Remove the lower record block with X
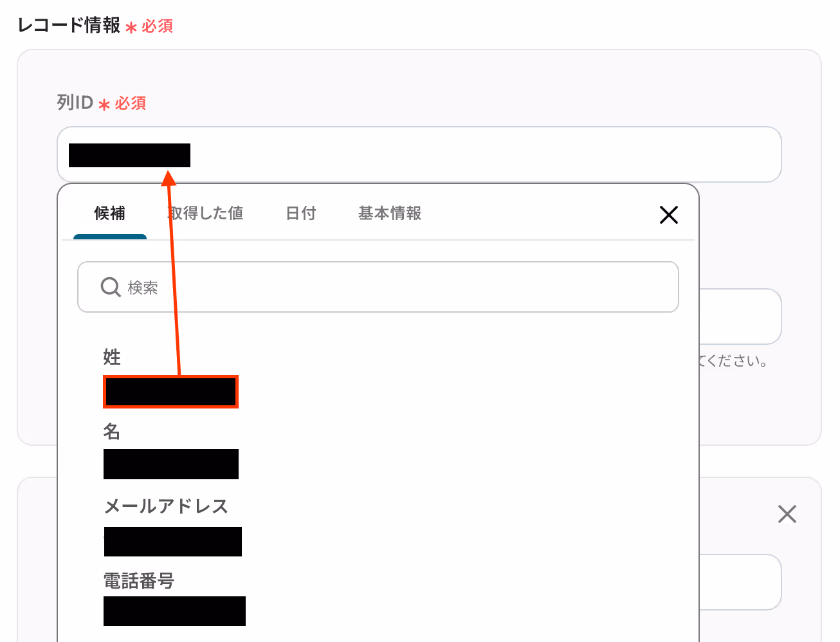The image size is (840, 642). pos(787,514)
